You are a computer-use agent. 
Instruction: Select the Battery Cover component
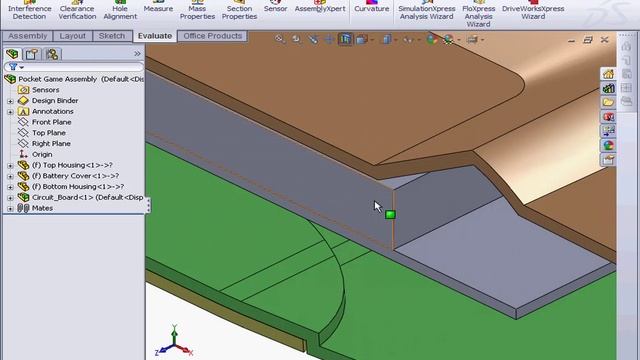76,176
